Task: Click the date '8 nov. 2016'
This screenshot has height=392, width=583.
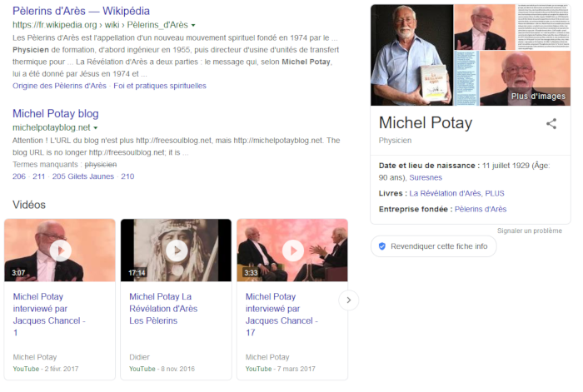Action: click(x=177, y=369)
